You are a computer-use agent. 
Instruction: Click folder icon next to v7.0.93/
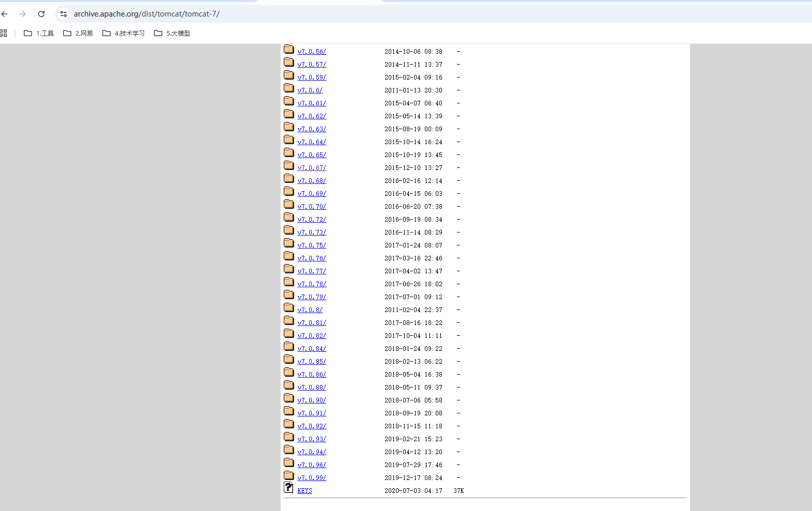[289, 437]
